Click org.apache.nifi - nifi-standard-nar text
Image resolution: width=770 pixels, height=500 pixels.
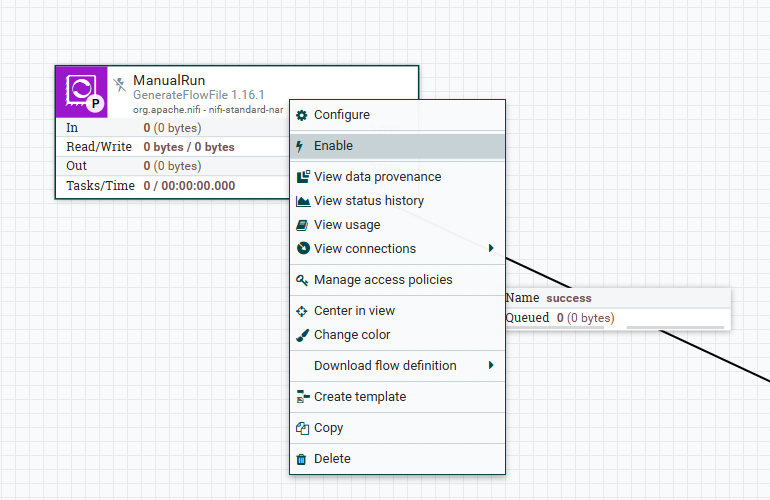point(208,110)
